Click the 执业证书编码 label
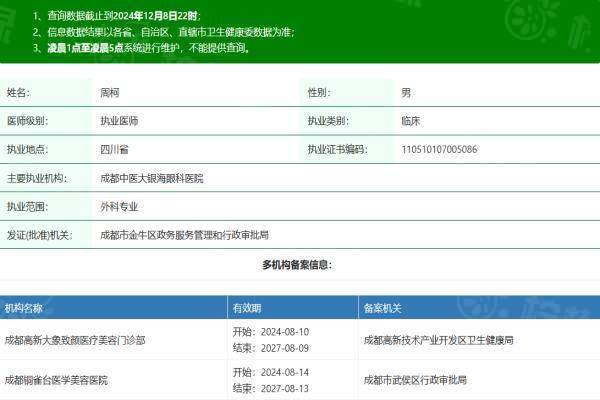 click(x=338, y=149)
